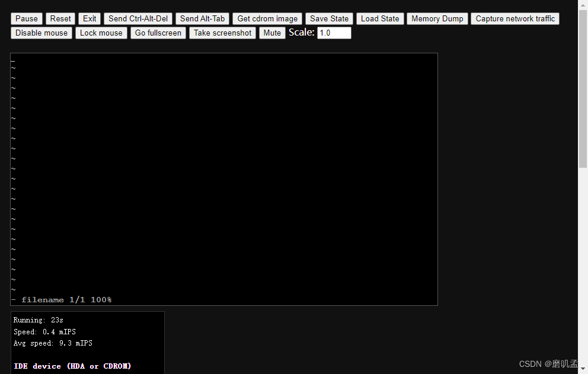Click the Scale value input field
The image size is (588, 374).
point(334,33)
